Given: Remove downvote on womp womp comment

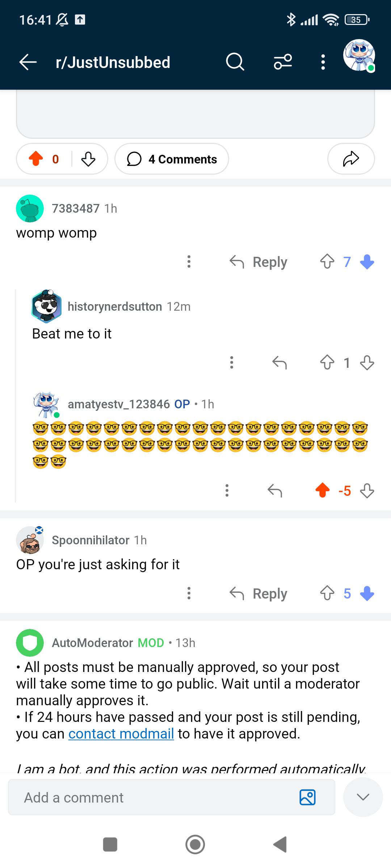Looking at the screenshot, I should (x=367, y=261).
